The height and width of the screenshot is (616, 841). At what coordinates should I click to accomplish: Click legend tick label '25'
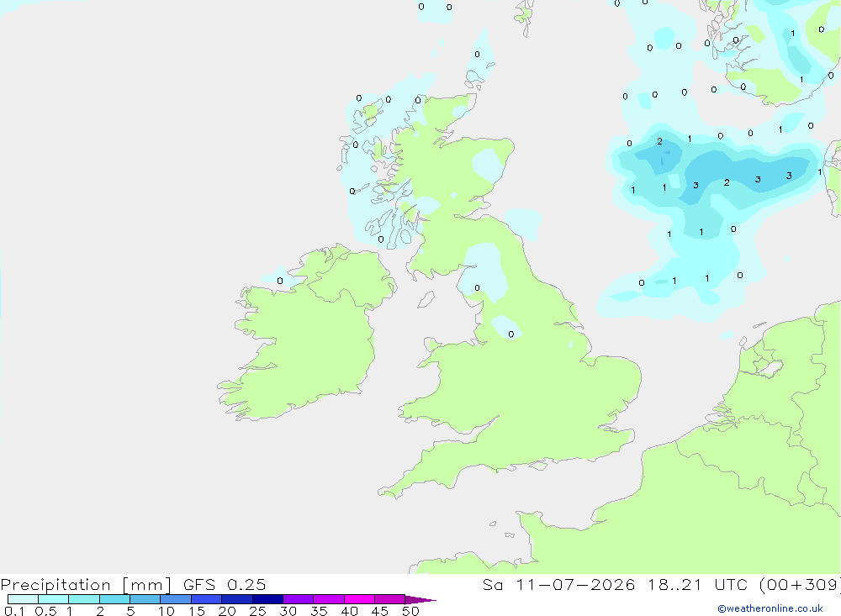point(258,611)
